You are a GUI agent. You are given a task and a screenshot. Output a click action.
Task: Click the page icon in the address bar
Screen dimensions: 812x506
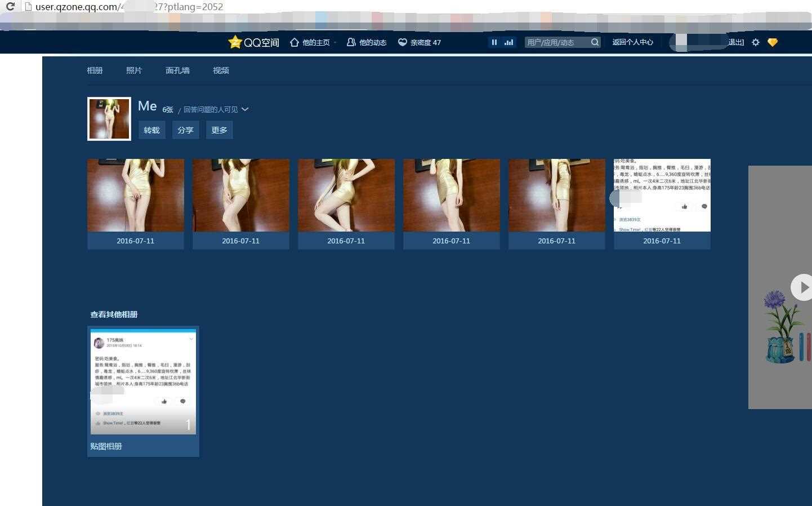click(27, 7)
